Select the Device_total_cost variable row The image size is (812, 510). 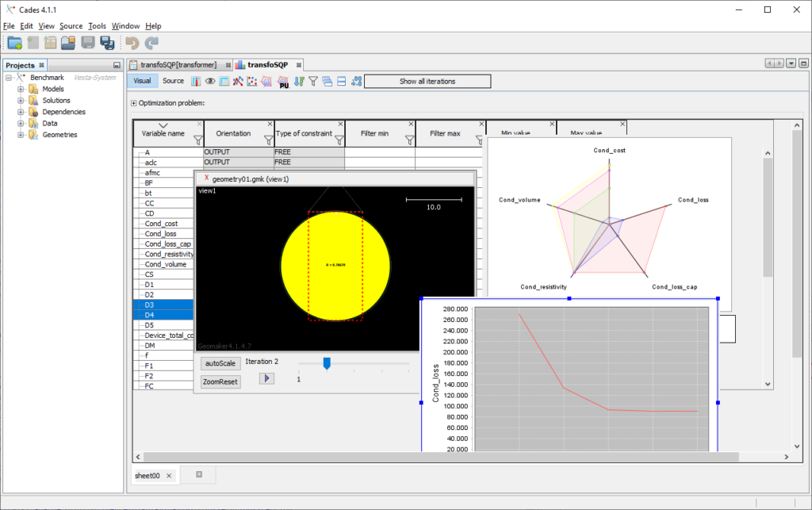(163, 336)
